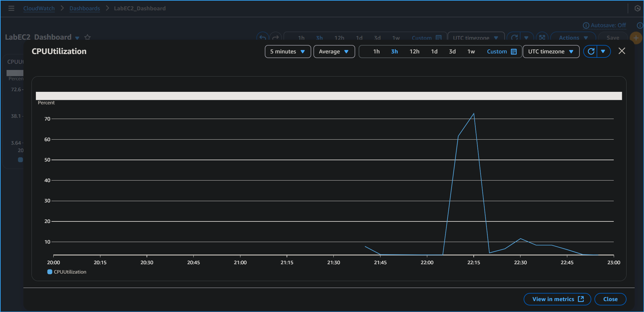Open the Actions menu

[x=573, y=37]
